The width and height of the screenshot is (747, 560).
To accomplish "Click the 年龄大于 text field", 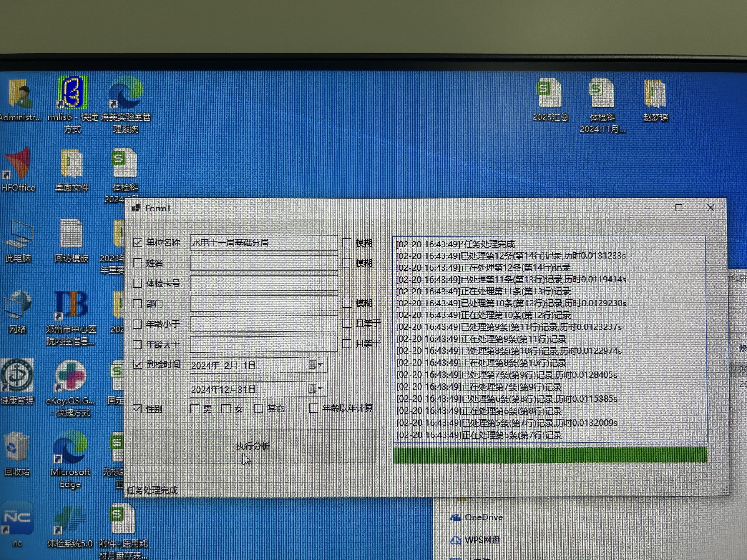I will tap(264, 344).
